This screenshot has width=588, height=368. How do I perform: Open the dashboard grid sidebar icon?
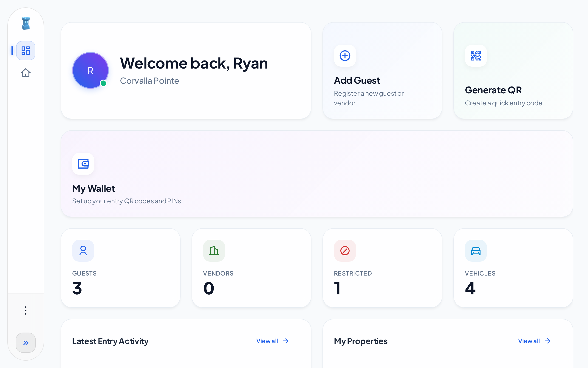coord(25,51)
